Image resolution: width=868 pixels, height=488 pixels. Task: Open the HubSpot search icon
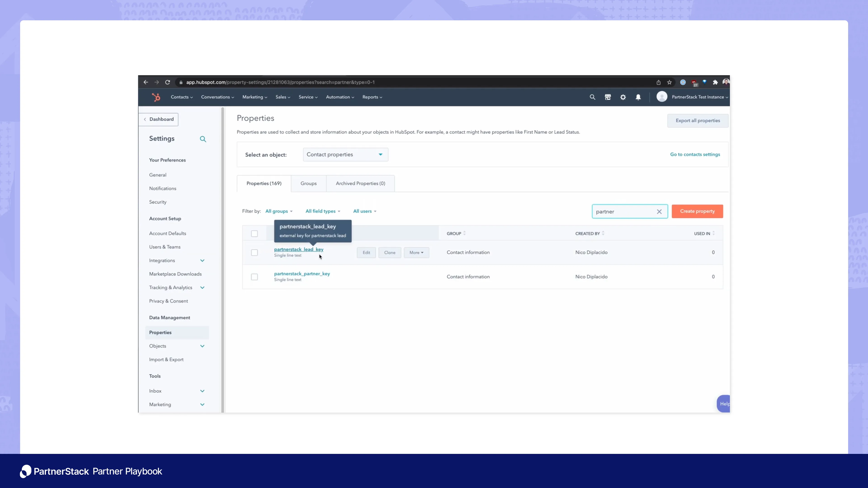[x=592, y=97]
